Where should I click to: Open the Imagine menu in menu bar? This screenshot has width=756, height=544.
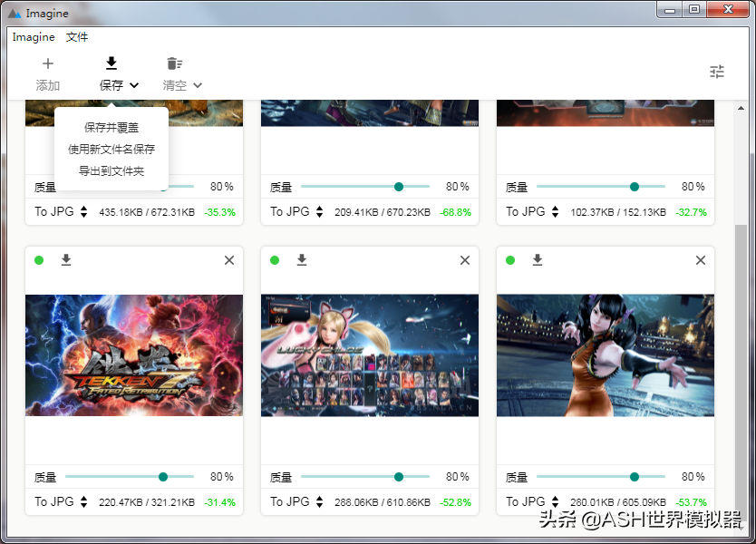pos(34,37)
